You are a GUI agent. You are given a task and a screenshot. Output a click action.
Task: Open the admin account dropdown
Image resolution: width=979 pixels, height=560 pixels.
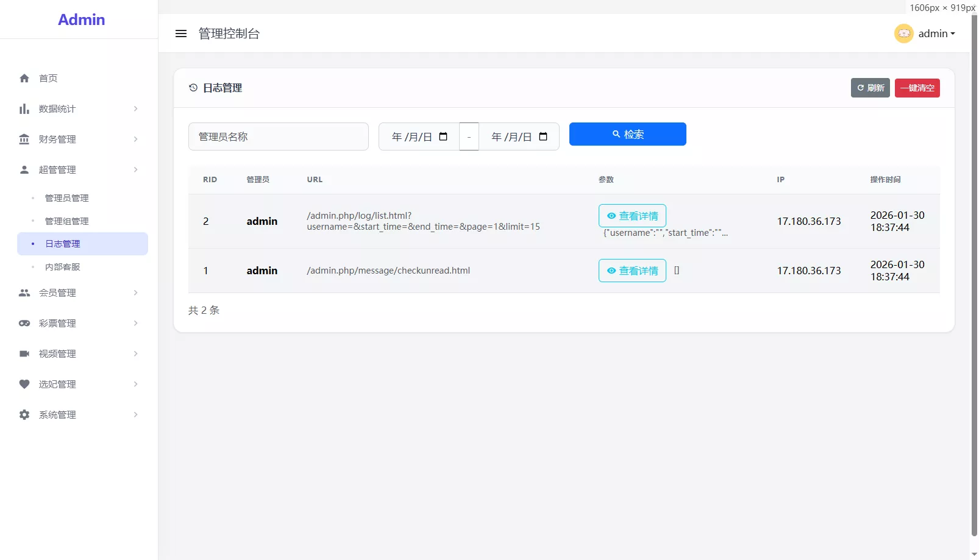tap(934, 34)
